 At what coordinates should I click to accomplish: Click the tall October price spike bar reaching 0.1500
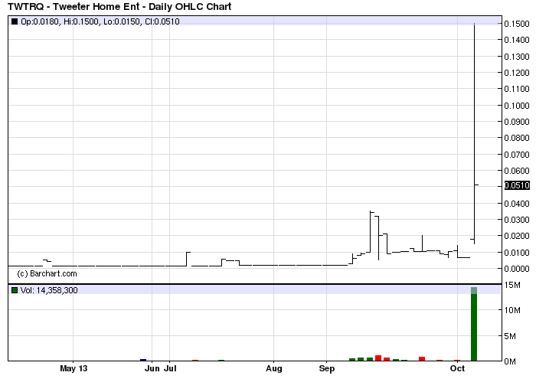(474, 133)
